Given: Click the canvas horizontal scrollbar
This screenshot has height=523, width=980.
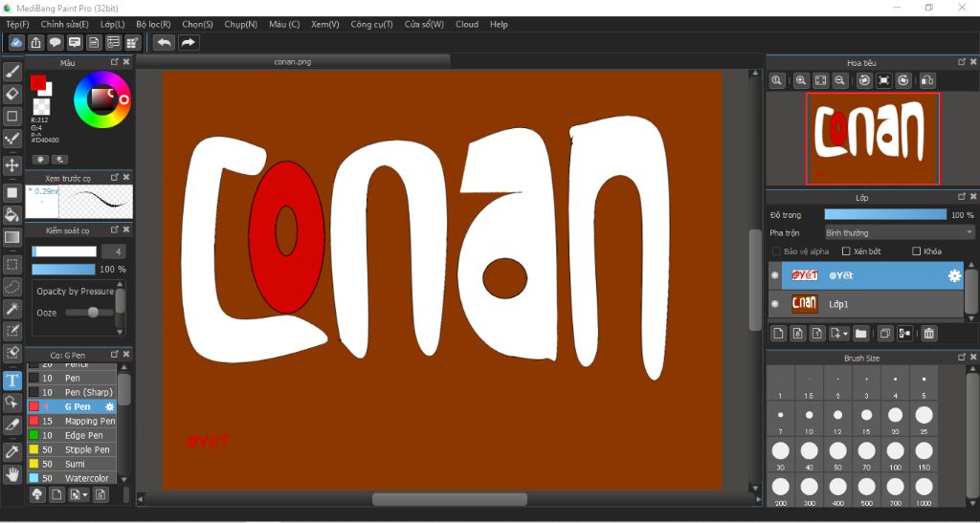Looking at the screenshot, I should 450,499.
